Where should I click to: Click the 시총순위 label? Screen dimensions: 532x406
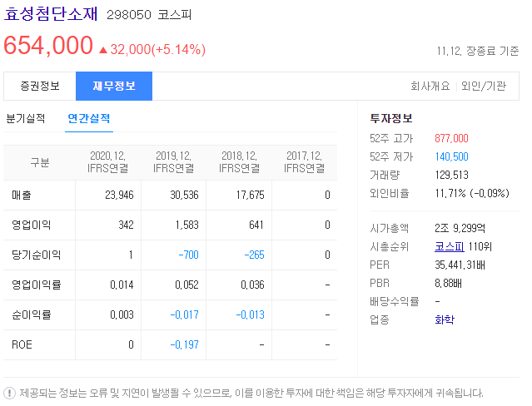click(x=389, y=246)
